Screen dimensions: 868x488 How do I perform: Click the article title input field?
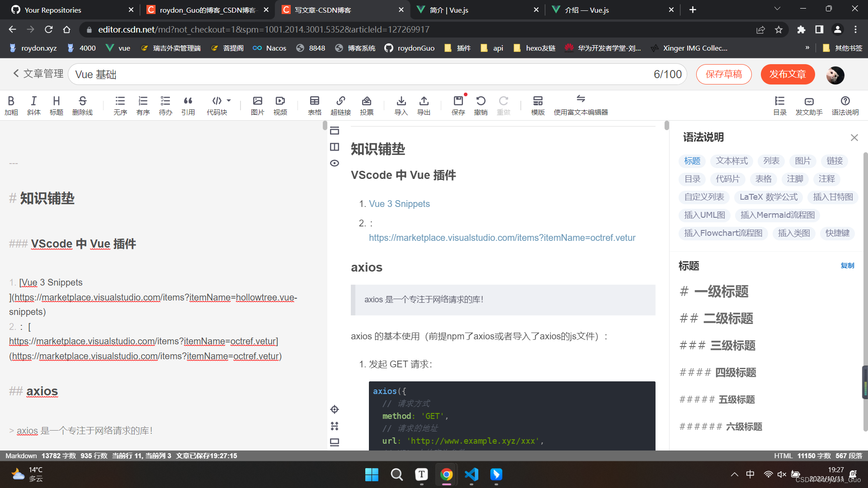362,75
